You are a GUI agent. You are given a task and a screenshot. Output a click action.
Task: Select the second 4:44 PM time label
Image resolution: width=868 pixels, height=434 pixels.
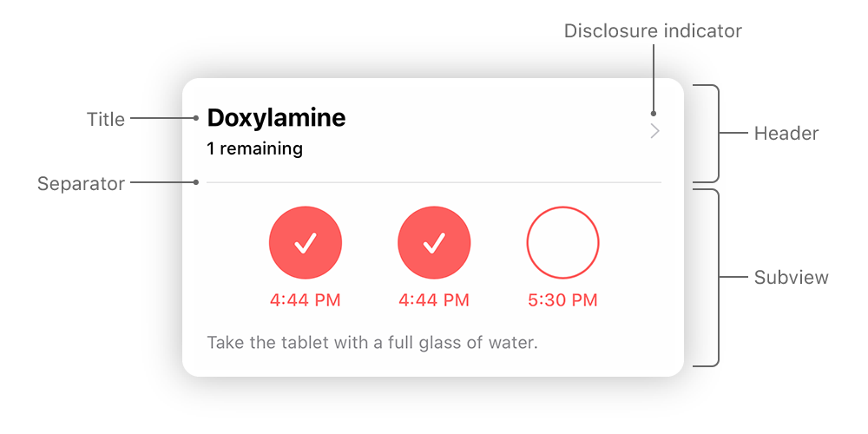(434, 300)
